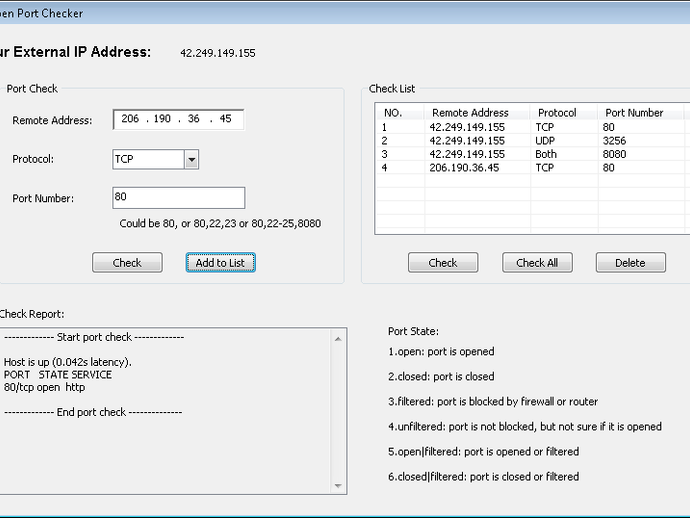Click Check Report scrollbar up arrow
Viewport: 690px width, 518px height.
[338, 339]
